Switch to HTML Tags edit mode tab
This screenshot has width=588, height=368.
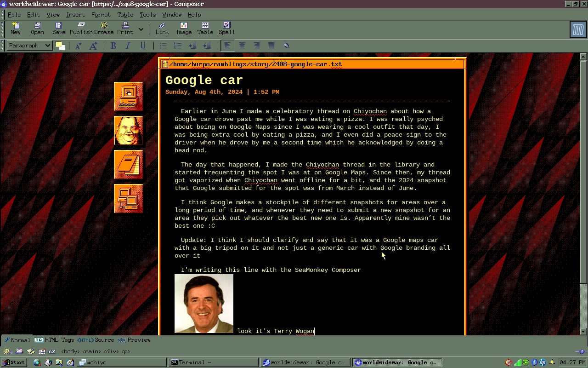pyautogui.click(x=54, y=340)
